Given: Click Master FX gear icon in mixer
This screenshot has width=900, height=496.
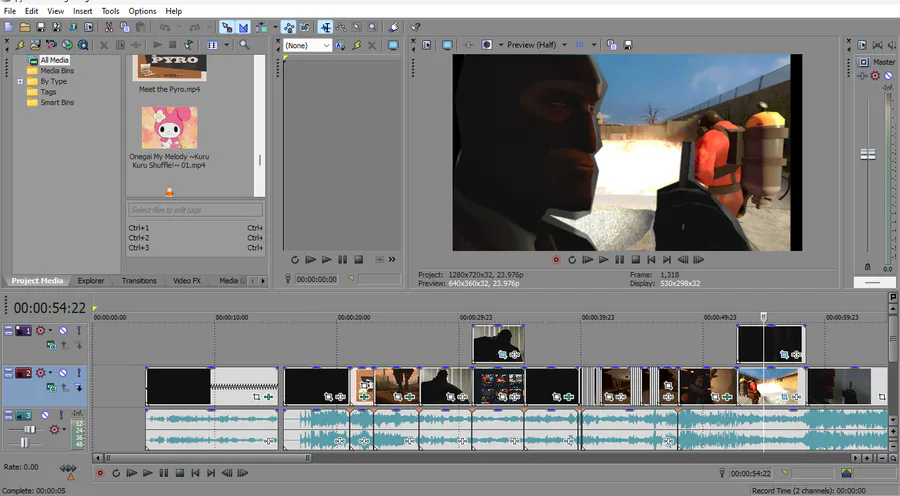Looking at the screenshot, I should pos(875,76).
